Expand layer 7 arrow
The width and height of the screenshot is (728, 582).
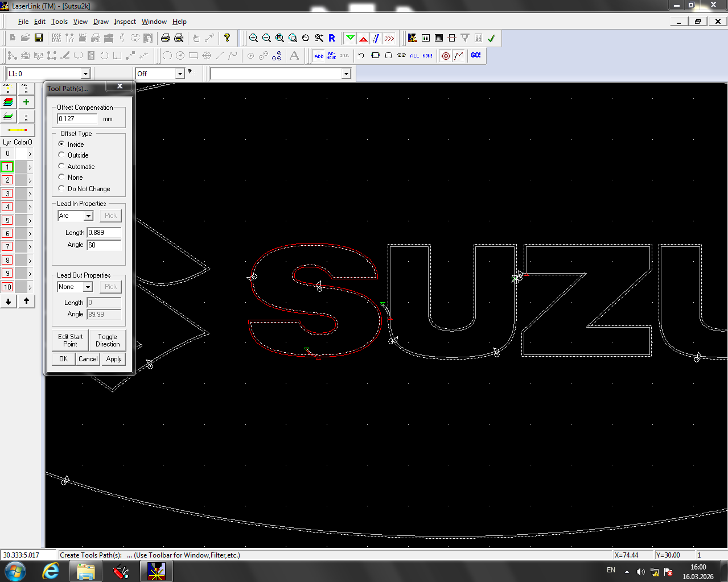(30, 246)
